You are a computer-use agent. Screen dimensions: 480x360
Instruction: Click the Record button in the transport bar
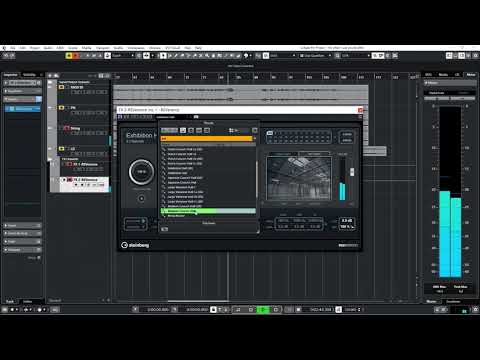click(276, 310)
